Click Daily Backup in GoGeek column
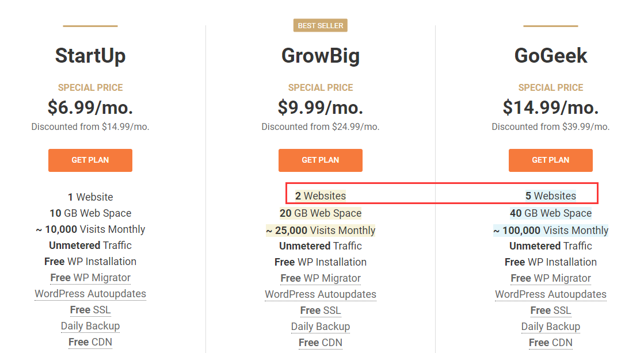 (551, 327)
